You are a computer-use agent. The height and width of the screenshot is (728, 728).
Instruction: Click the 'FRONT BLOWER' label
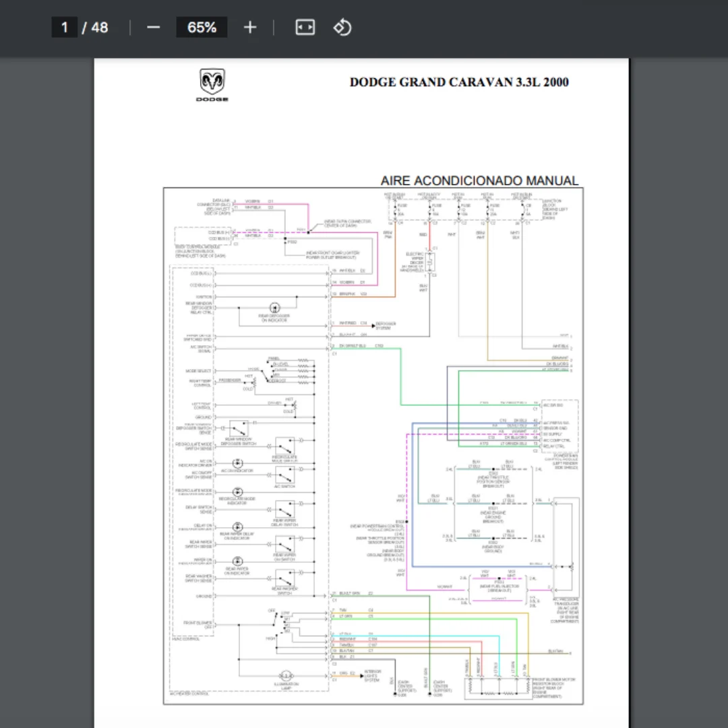tap(198, 624)
